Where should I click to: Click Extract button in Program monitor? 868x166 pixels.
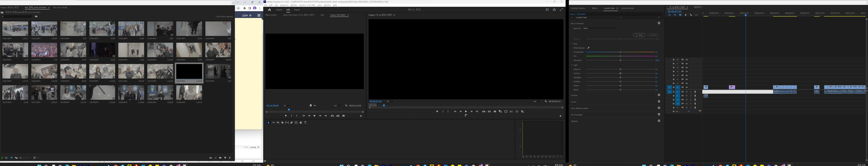point(489,112)
